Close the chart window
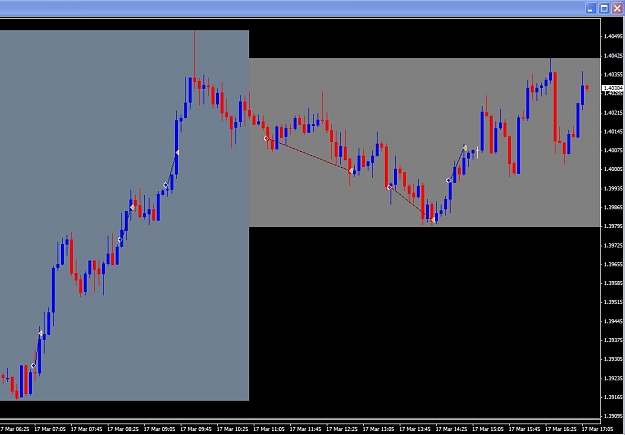Screen dimensions: 625x435 617,8
